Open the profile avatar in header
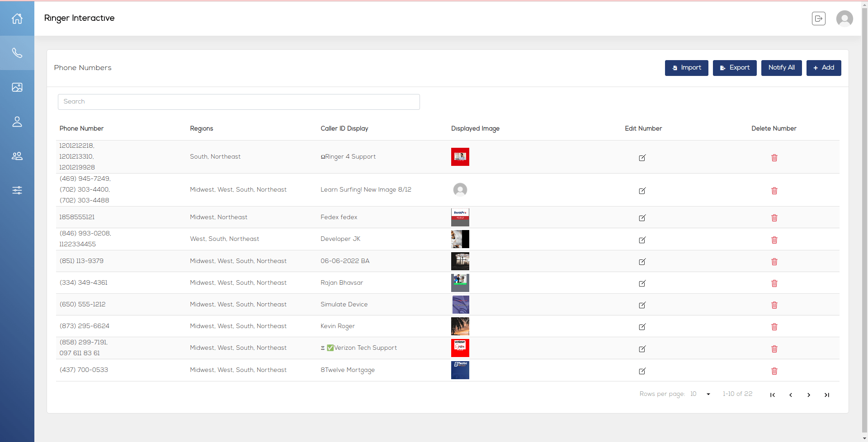 844,19
